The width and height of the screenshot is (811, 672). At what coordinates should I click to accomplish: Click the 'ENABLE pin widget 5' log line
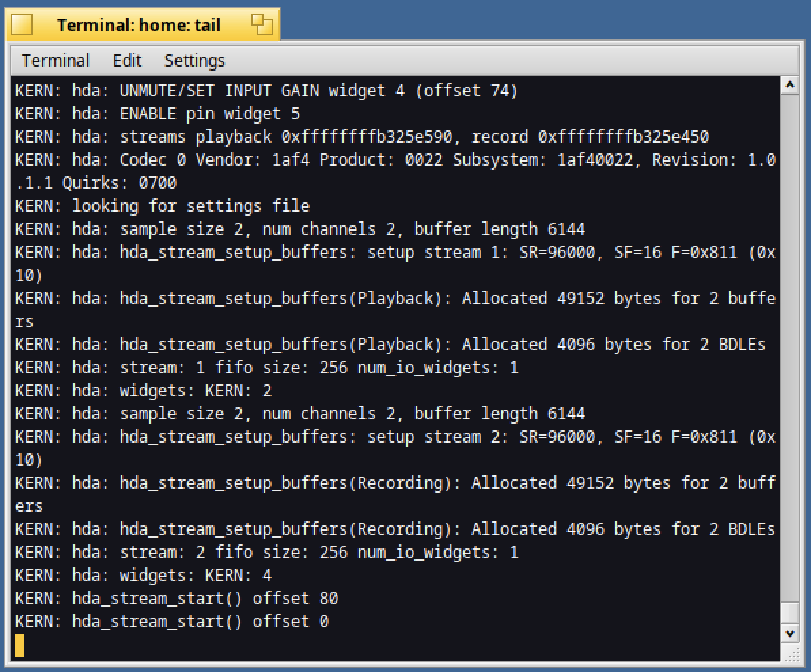pos(157,114)
